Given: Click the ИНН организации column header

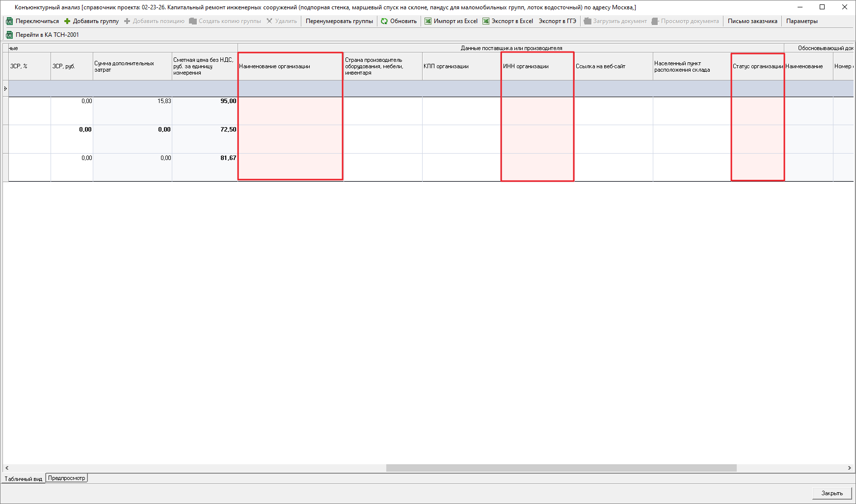Looking at the screenshot, I should click(x=537, y=66).
